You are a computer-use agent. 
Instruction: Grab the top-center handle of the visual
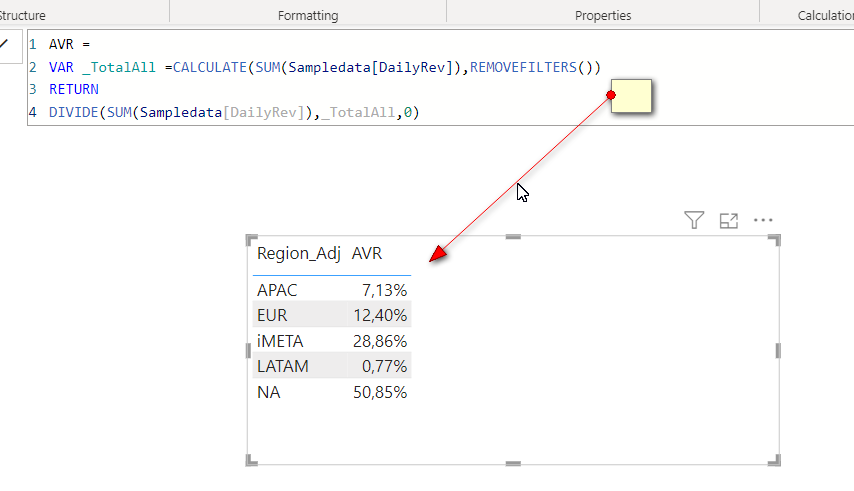click(513, 237)
